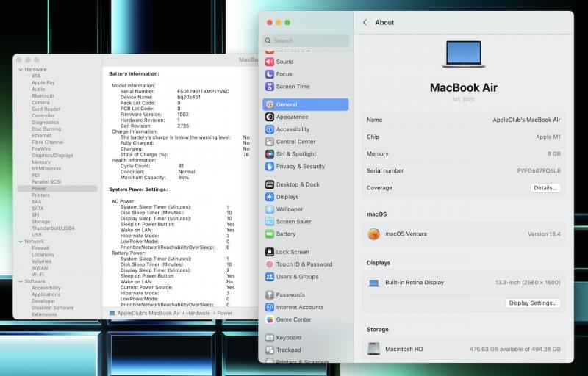
Task: Click the Control Center icon
Action: click(x=270, y=142)
